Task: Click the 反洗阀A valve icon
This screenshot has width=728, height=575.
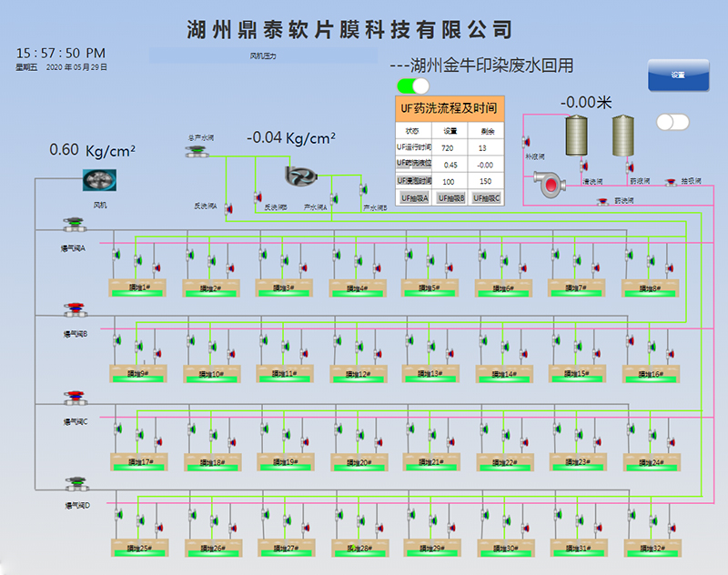Action: pos(228,209)
